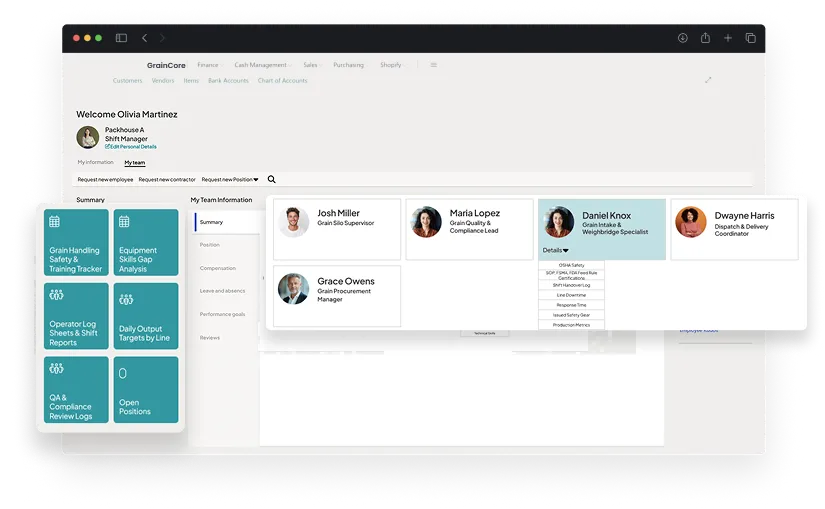
Task: Collapse the Details dropdown for Daniel Knox
Action: click(555, 250)
